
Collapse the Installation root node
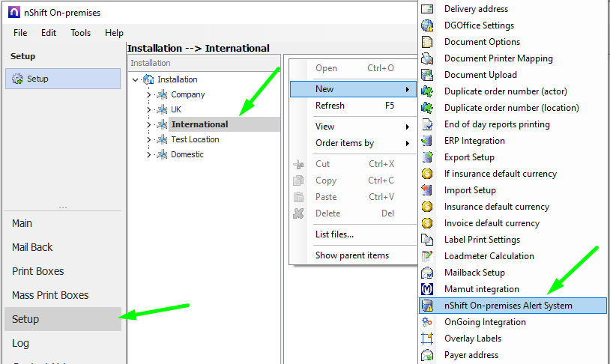point(135,79)
